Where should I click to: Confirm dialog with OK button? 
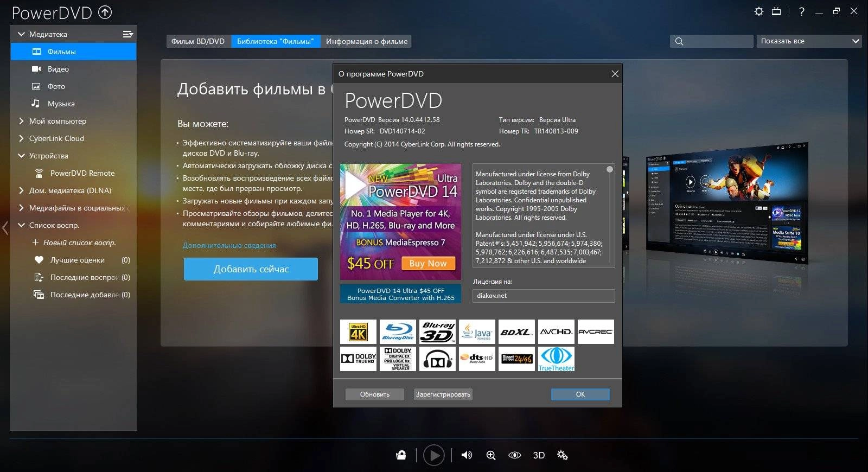coord(580,394)
